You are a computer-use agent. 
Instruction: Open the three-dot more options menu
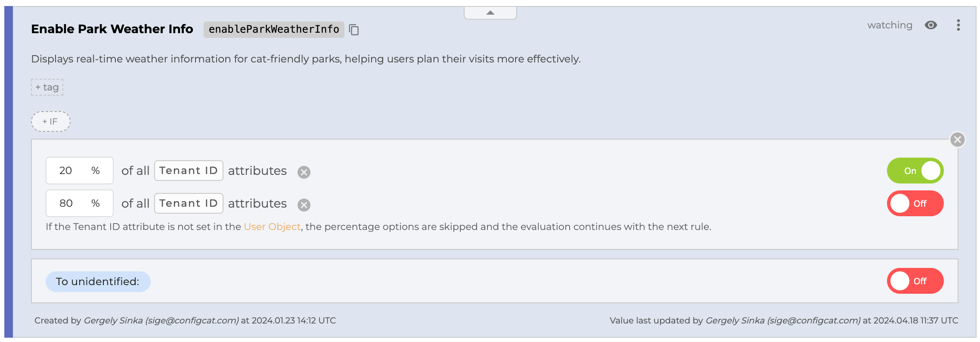(958, 25)
